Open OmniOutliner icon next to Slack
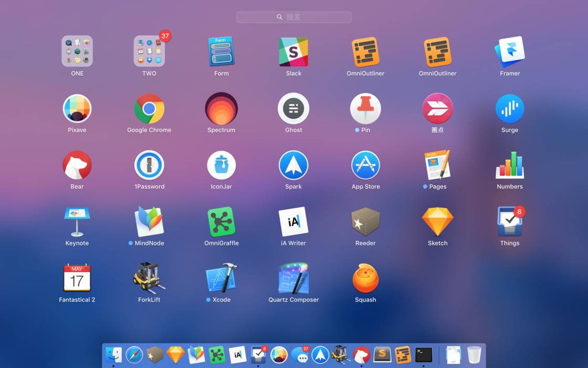588x368 pixels. coord(365,52)
